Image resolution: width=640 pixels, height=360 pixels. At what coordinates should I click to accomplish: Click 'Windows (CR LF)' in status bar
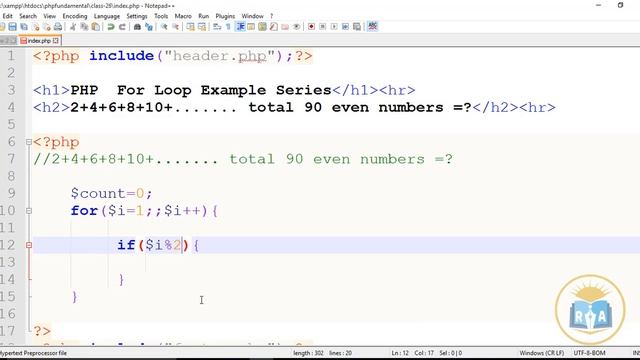[542, 353]
